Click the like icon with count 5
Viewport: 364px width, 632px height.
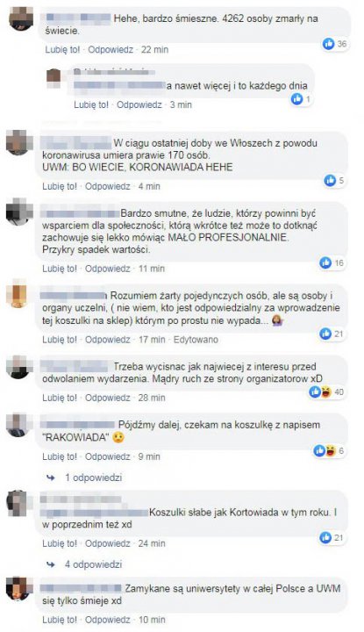point(330,181)
